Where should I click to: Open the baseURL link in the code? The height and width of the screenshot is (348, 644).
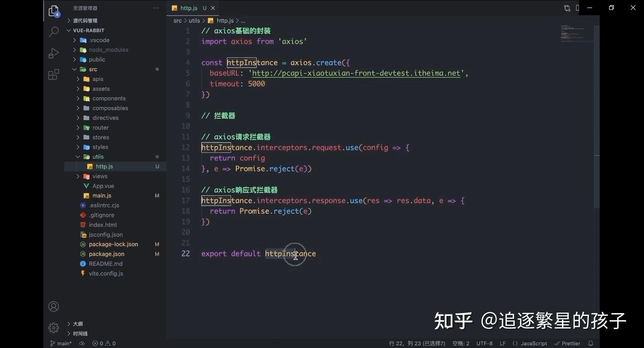[x=356, y=73]
